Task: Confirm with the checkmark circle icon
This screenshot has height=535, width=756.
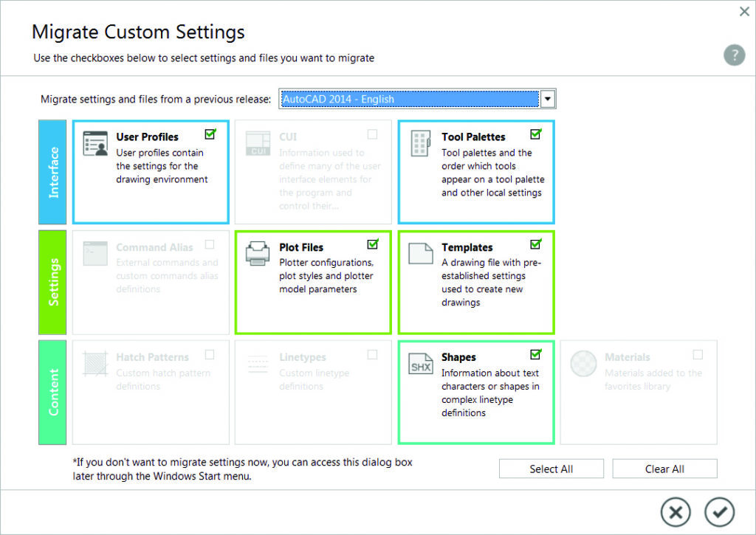Action: (719, 511)
